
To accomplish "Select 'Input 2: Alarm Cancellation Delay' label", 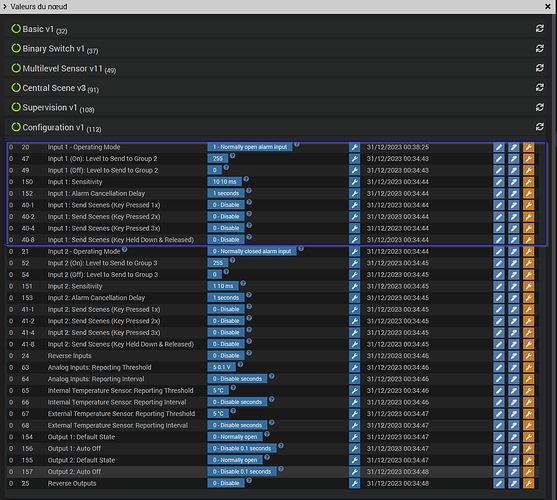I will [x=96, y=298].
